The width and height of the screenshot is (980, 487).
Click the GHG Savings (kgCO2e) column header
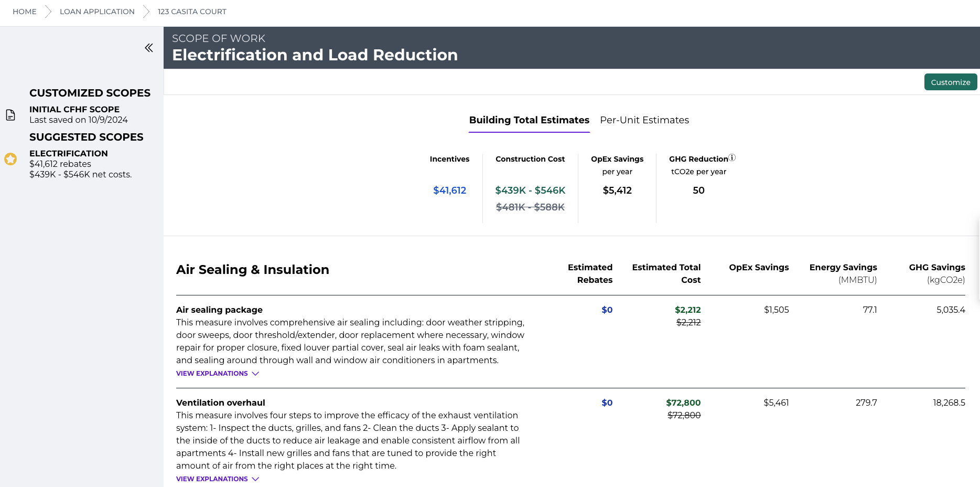pos(937,274)
